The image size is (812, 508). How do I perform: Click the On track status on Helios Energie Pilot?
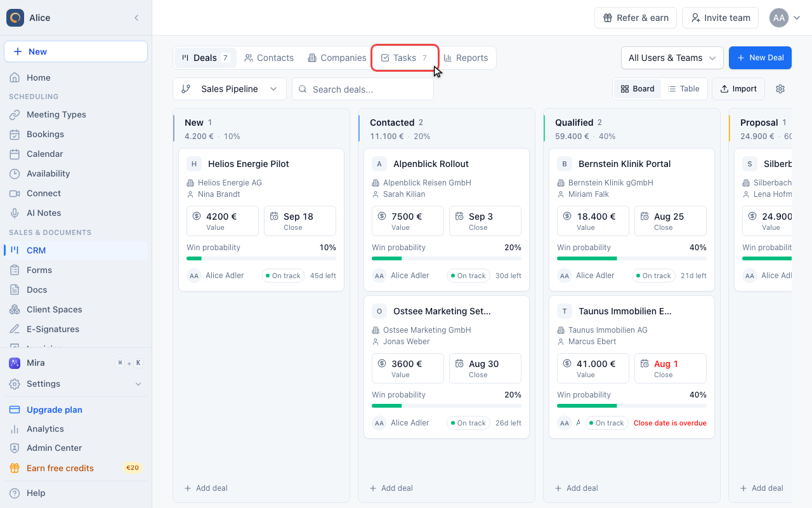click(283, 276)
